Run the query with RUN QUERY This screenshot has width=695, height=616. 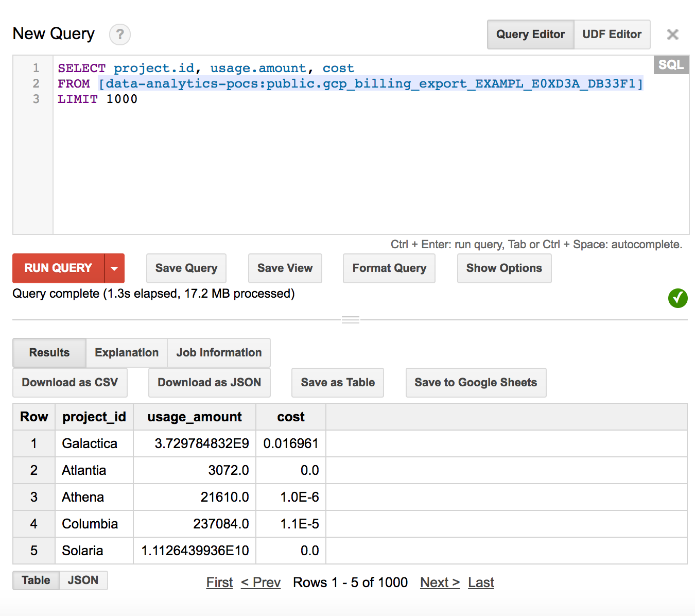point(58,268)
